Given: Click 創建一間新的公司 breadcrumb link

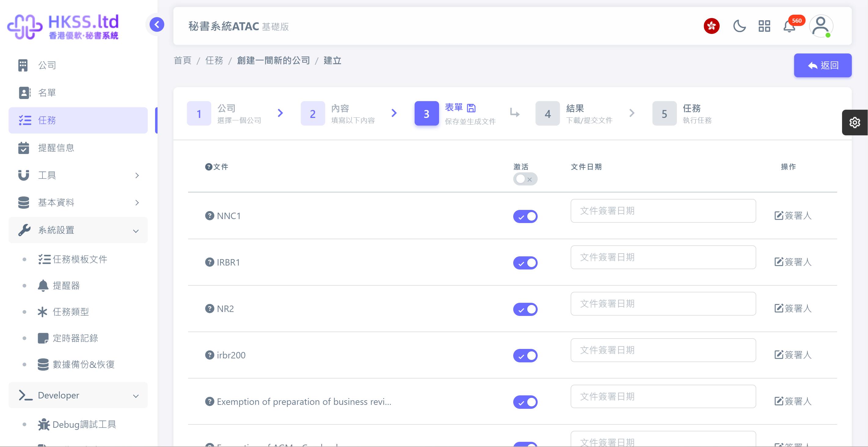Looking at the screenshot, I should click(273, 61).
